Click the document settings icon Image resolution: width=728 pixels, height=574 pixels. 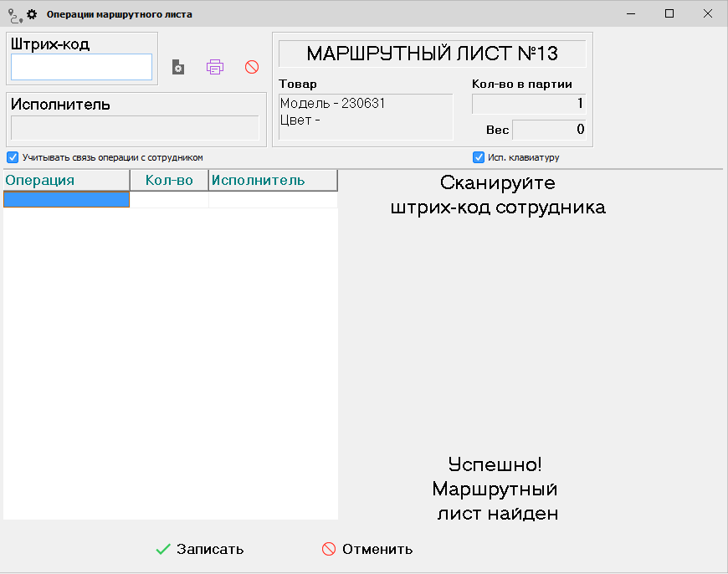tap(178, 67)
